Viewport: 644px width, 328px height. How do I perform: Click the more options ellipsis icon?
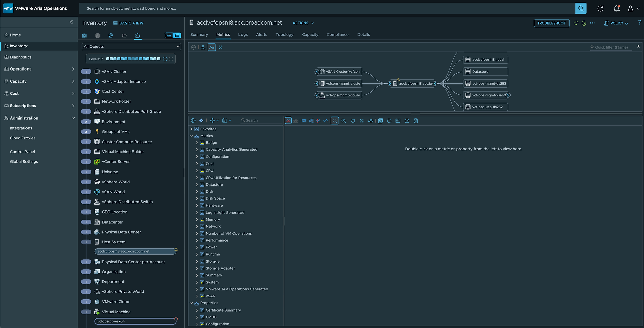coord(592,23)
